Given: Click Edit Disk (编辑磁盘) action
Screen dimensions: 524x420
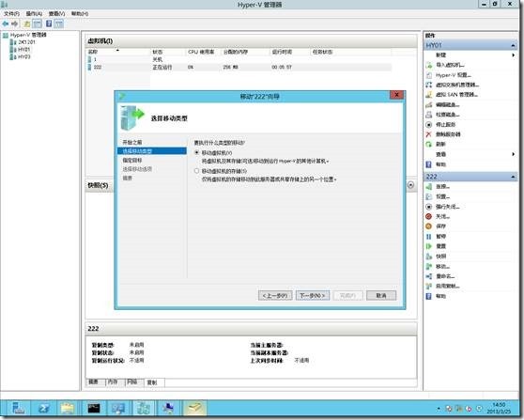Looking at the screenshot, I should pos(448,105).
